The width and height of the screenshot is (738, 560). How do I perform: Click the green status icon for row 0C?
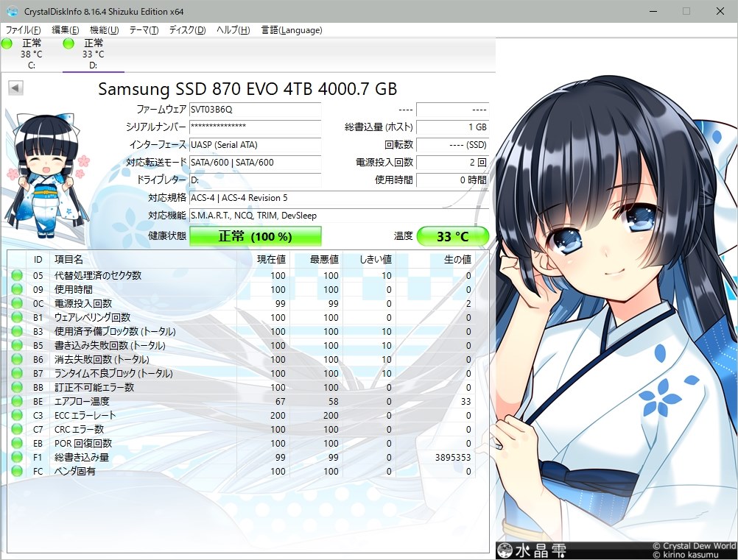point(17,303)
